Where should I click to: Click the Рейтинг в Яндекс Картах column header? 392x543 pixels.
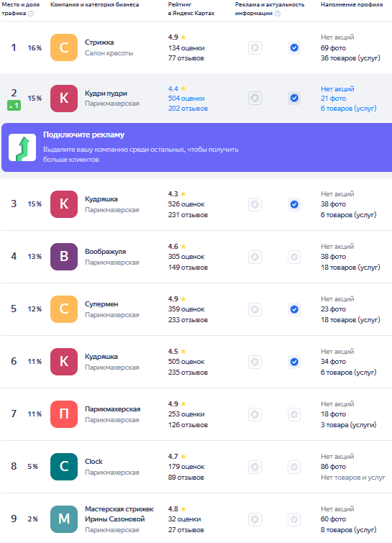(x=191, y=9)
